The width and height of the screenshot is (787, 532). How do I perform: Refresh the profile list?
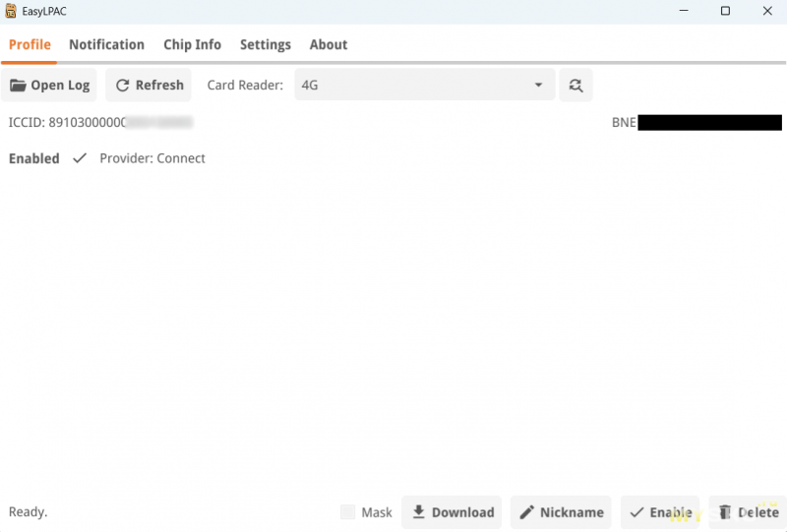pyautogui.click(x=149, y=86)
